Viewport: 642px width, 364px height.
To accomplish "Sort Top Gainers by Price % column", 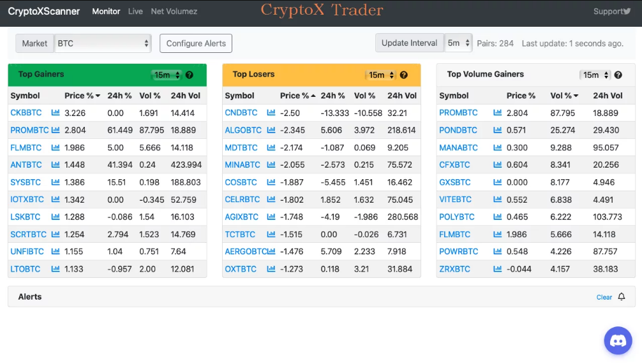I will (82, 96).
